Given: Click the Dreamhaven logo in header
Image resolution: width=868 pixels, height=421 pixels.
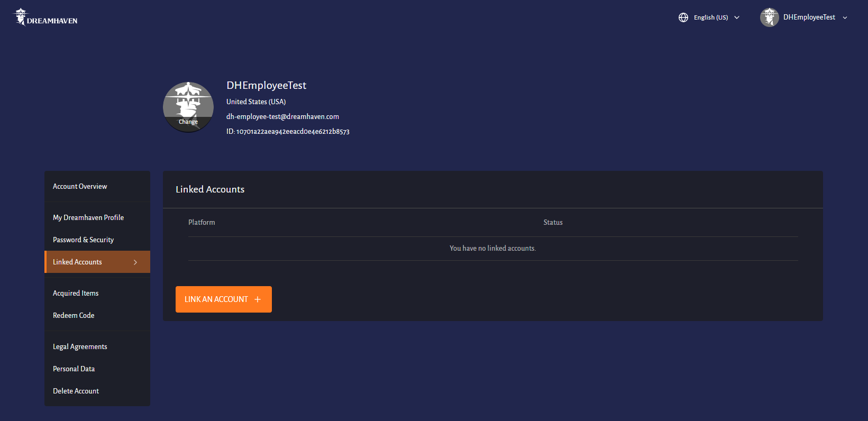Looking at the screenshot, I should click(45, 17).
